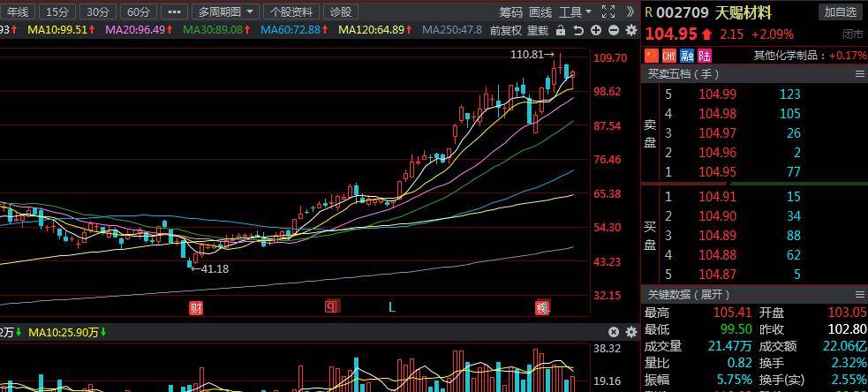This screenshot has width=868, height=392.
Task: Expand the 工具 tools dropdown
Action: point(576,11)
